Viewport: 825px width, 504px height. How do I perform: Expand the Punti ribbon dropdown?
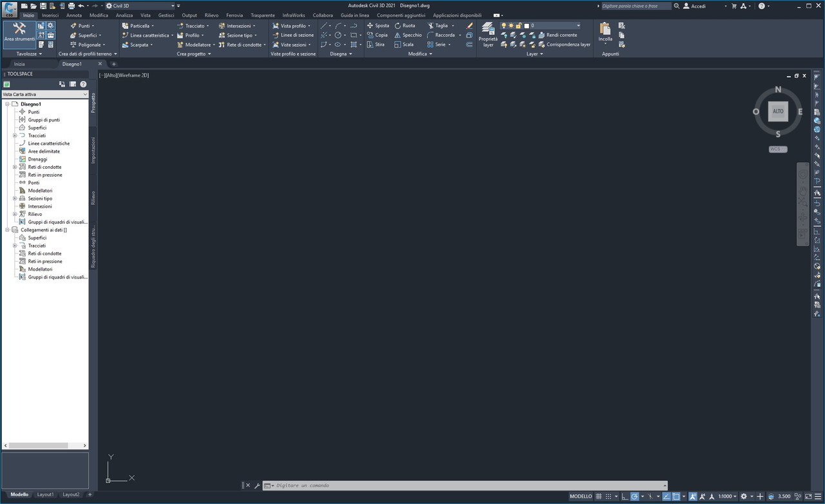[x=93, y=26]
